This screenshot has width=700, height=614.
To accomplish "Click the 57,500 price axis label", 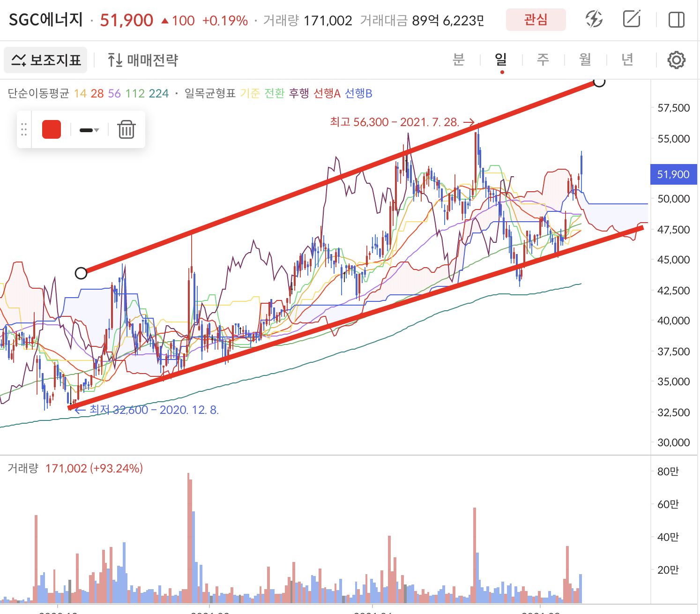I will [x=674, y=108].
